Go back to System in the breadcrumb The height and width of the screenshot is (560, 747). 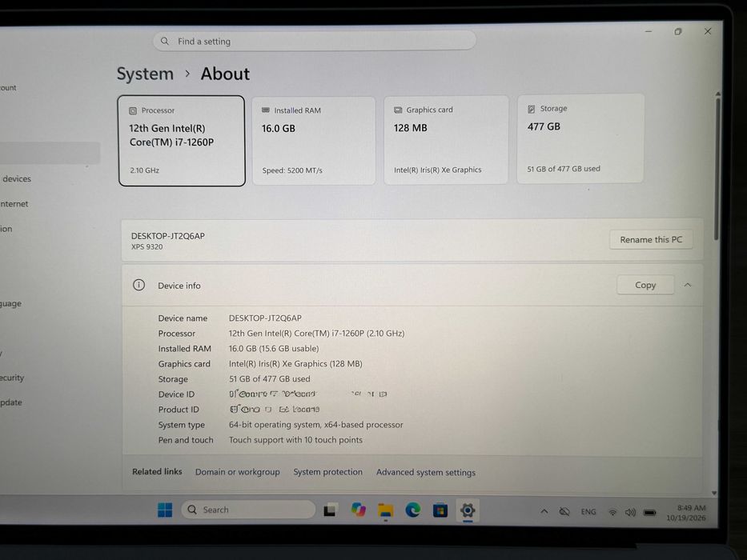(x=145, y=74)
